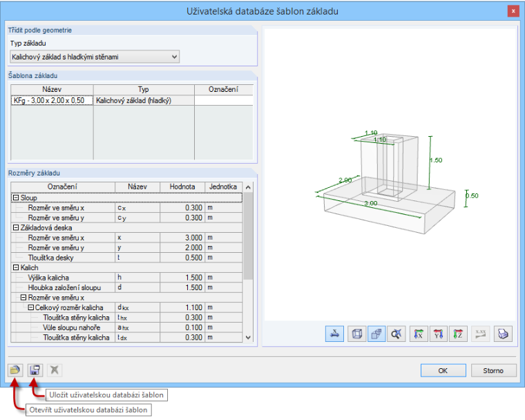The height and width of the screenshot is (420, 525).
Task: Collapse the Kalich group
Action: click(16, 267)
